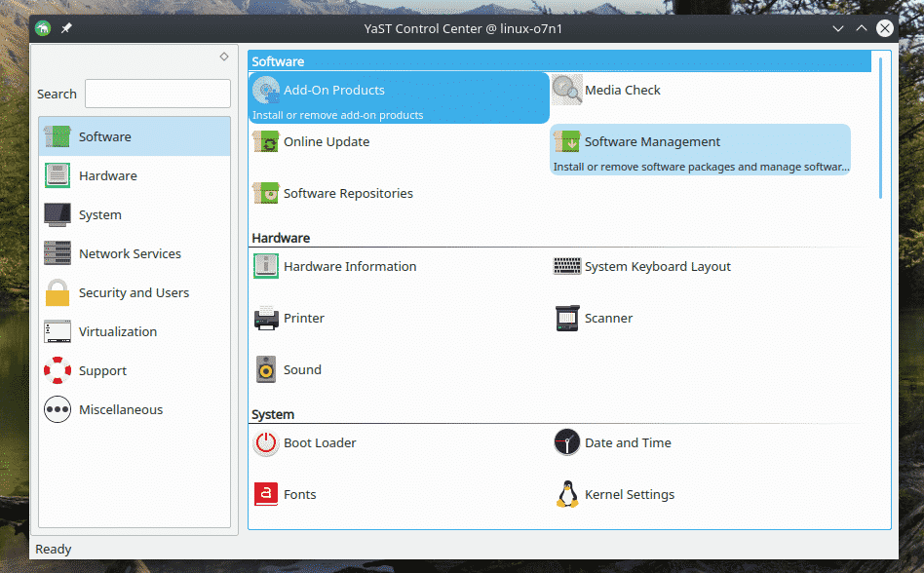Open the Add-On Products module label

(x=334, y=90)
